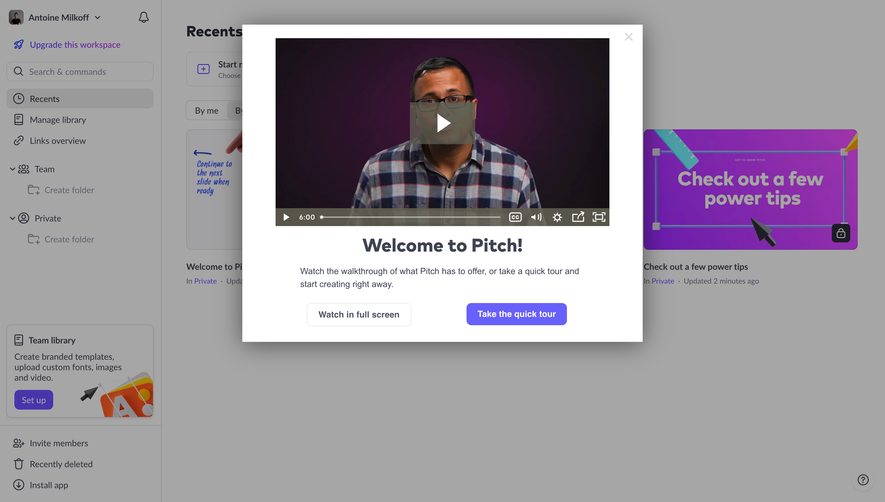This screenshot has height=502, width=885.
Task: Toggle video fullscreen mode
Action: point(599,217)
